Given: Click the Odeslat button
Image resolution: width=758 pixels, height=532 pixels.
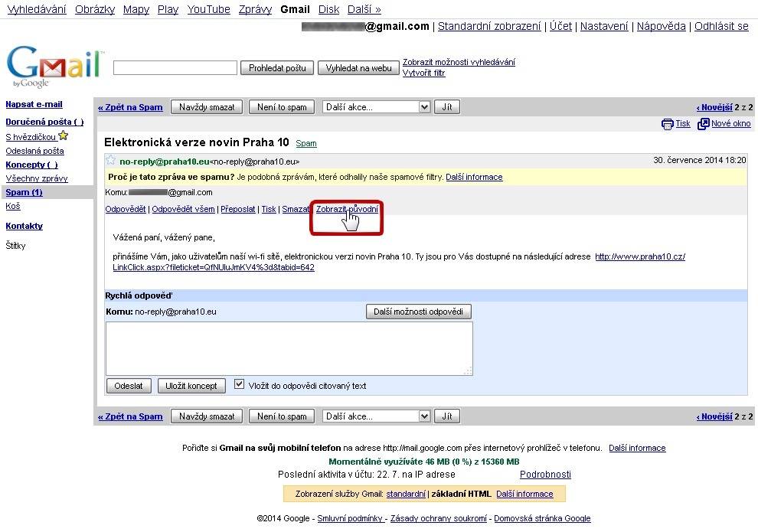Looking at the screenshot, I should (129, 386).
